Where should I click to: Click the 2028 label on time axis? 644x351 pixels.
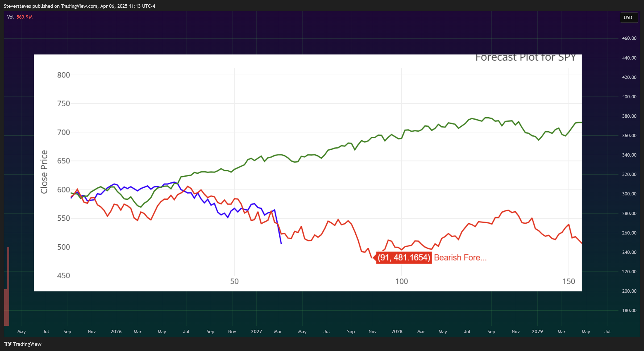397,332
